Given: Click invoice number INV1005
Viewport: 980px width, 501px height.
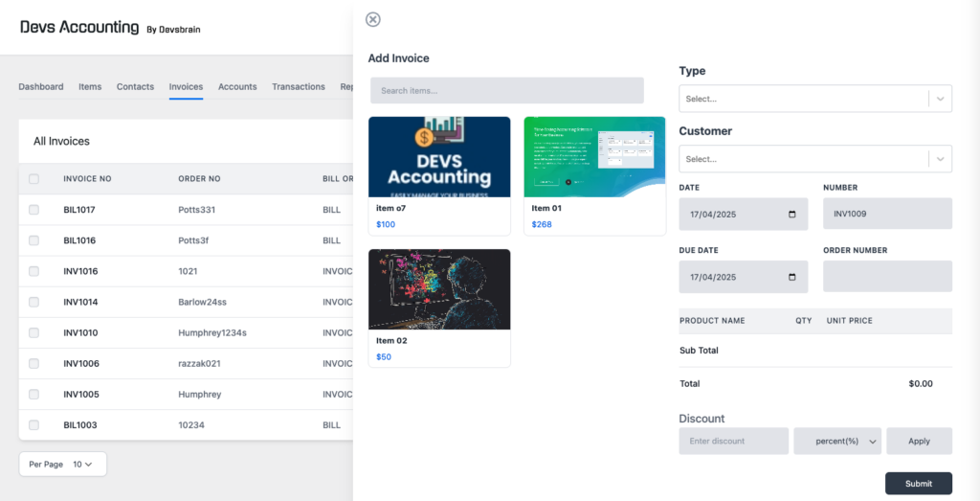Looking at the screenshot, I should pos(80,394).
